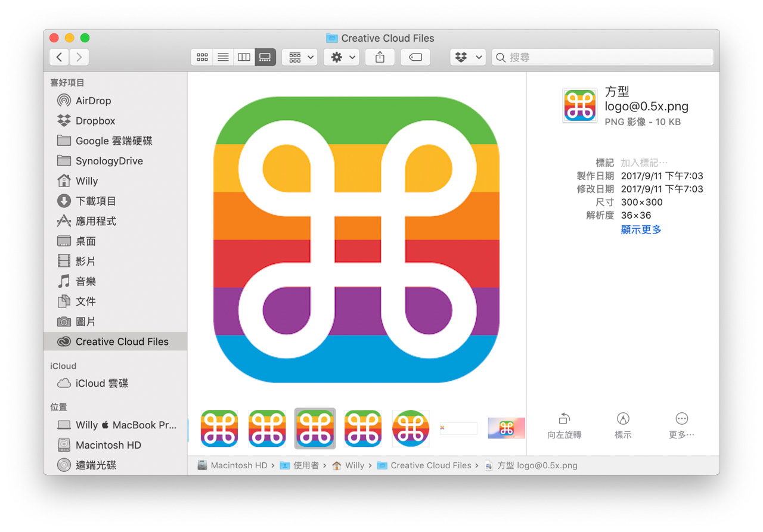Select the circular logo thumbnail
Viewport: 763px width, 532px height.
(x=411, y=428)
